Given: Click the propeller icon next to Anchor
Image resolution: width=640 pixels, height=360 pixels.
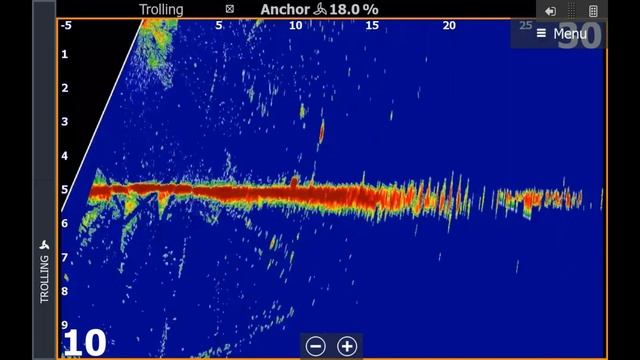Looking at the screenshot, I should (x=320, y=9).
